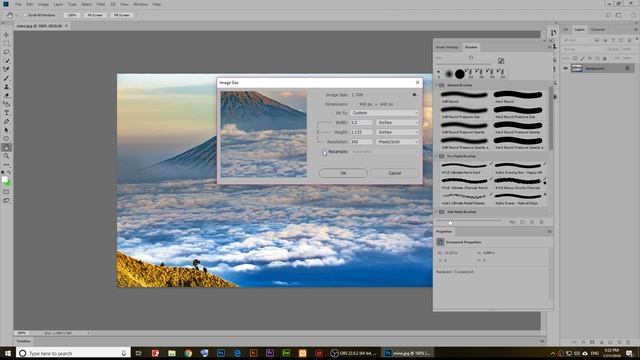Select the Clone Stamp tool

click(6, 87)
